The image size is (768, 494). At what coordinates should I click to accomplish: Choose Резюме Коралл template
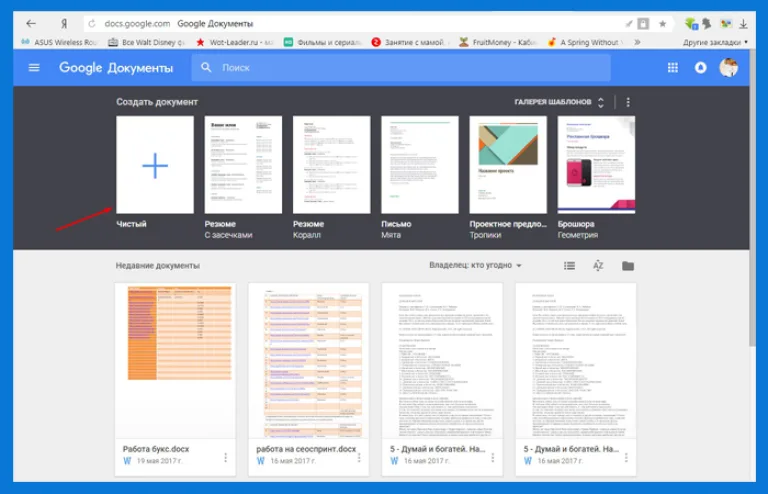(331, 165)
